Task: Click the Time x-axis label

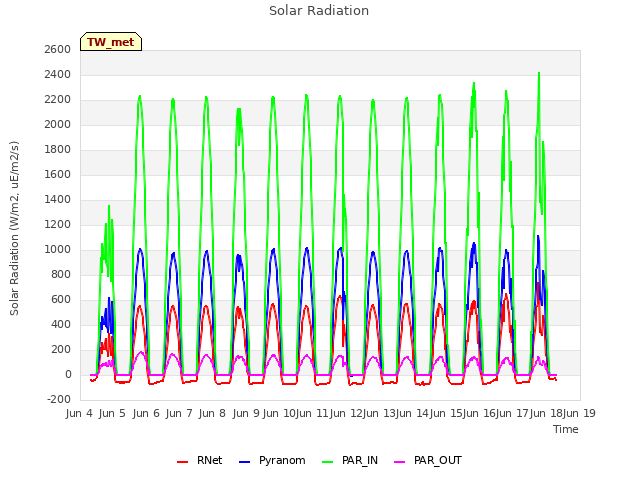Action: point(565,429)
